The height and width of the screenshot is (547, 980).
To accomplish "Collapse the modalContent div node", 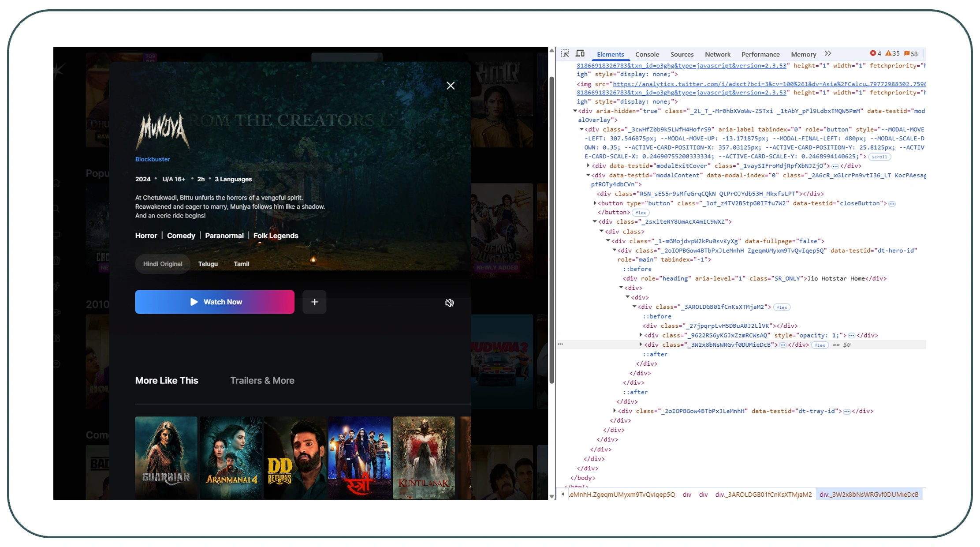I will [588, 175].
